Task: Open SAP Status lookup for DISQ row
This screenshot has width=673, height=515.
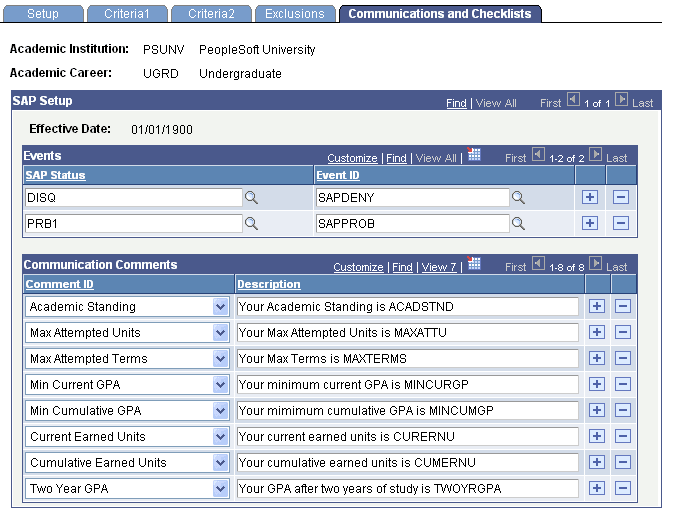Action: [x=251, y=198]
